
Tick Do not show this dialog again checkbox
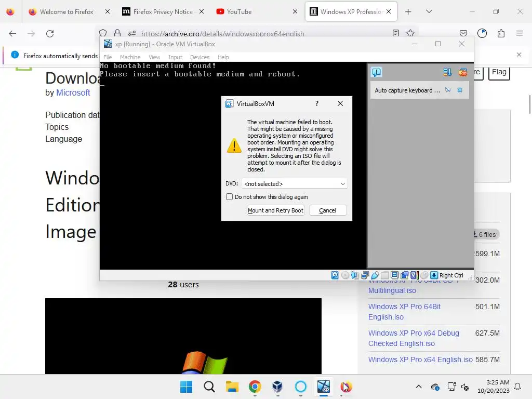coord(229,197)
